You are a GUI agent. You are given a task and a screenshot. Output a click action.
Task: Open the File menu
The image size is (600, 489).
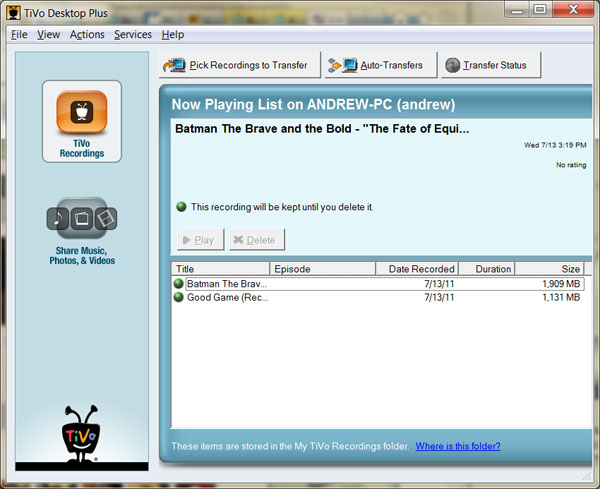(x=19, y=34)
